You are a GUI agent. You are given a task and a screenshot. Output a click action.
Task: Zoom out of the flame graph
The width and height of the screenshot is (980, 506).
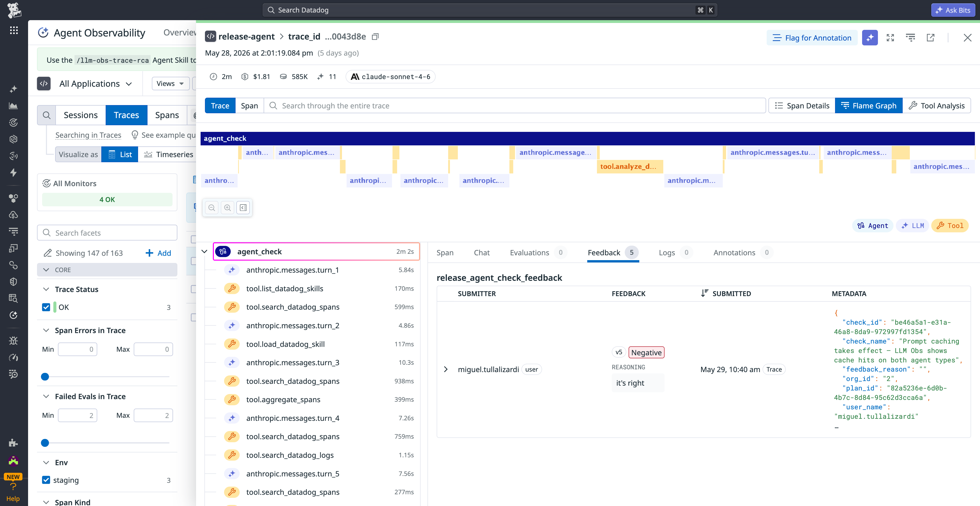pos(212,208)
